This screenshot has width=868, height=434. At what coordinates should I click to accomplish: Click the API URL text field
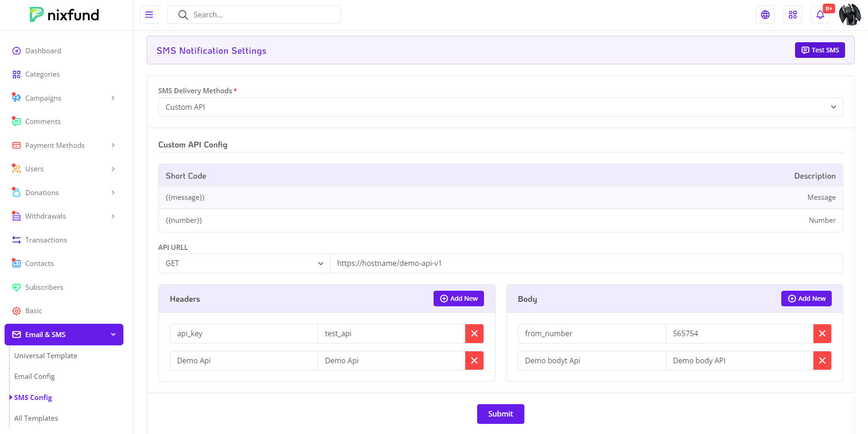point(586,263)
